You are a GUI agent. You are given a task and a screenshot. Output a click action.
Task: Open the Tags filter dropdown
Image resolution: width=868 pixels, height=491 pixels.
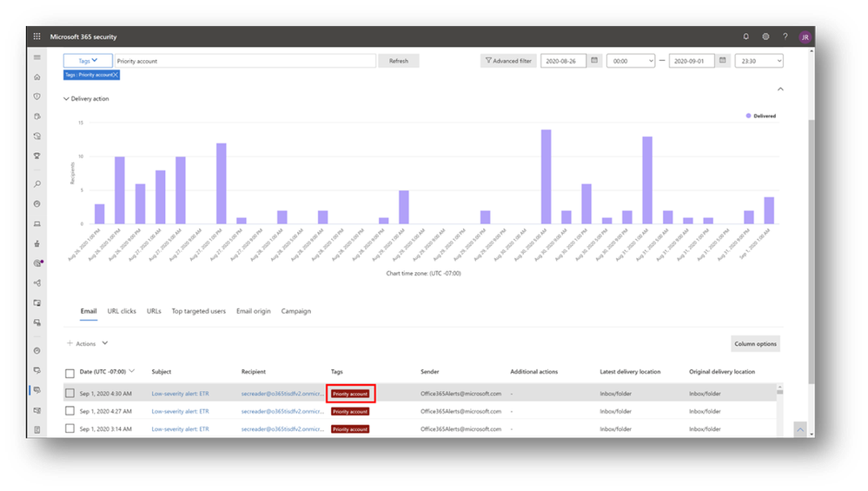click(88, 61)
